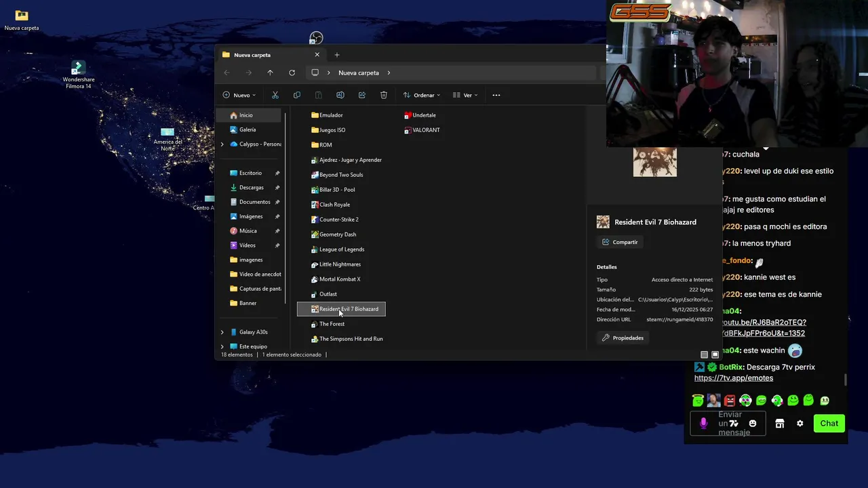Image resolution: width=868 pixels, height=488 pixels.
Task: Click the Cut scissors icon
Action: click(275, 95)
